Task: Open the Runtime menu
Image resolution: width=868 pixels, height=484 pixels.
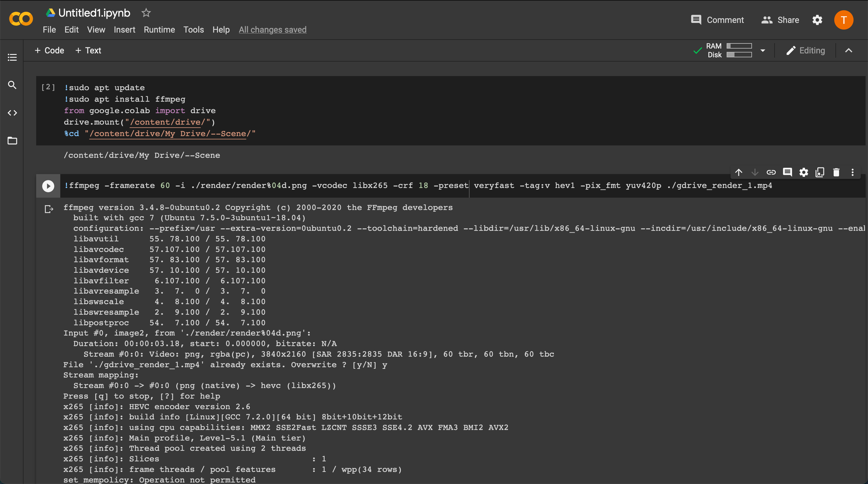Action: click(x=159, y=30)
